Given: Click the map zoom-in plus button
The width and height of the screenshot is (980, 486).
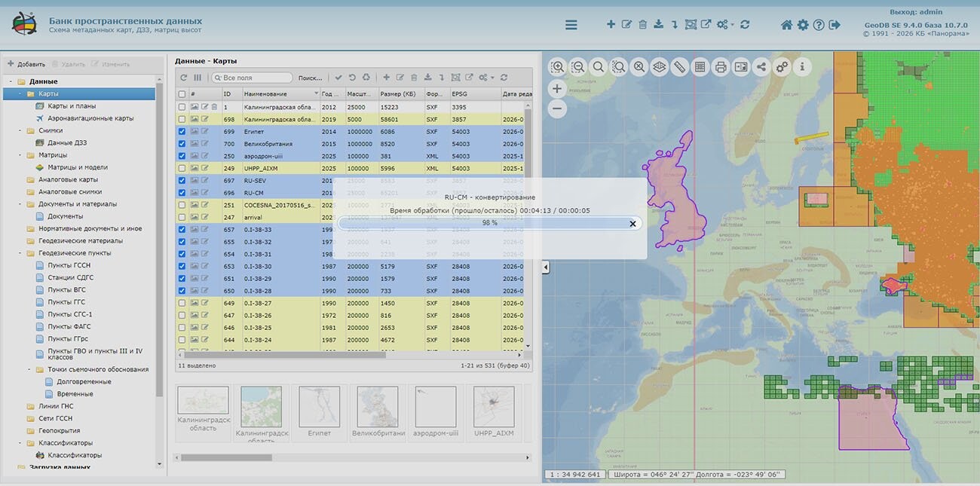Looking at the screenshot, I should tap(557, 89).
